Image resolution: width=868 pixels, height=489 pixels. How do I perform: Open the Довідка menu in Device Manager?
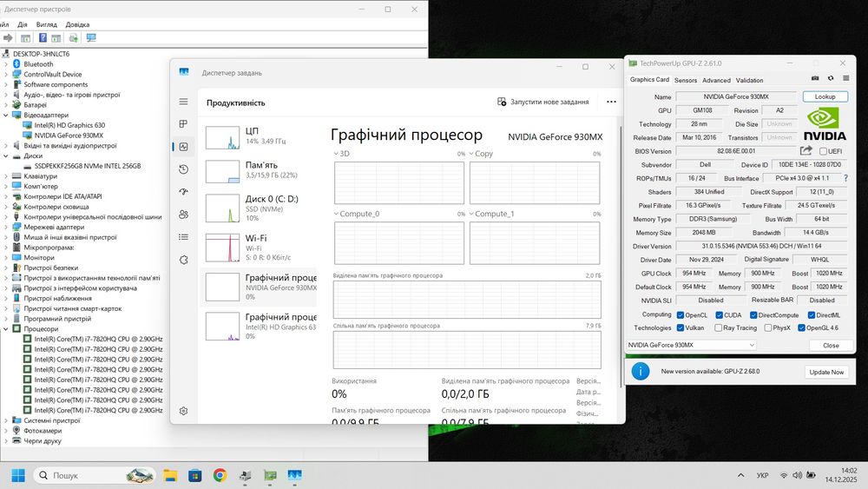(x=77, y=24)
